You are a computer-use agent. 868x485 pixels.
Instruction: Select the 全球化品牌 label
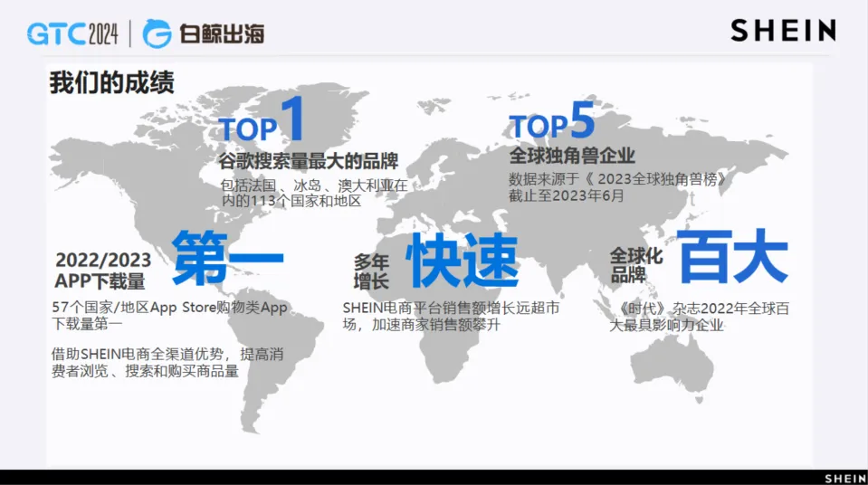point(635,265)
